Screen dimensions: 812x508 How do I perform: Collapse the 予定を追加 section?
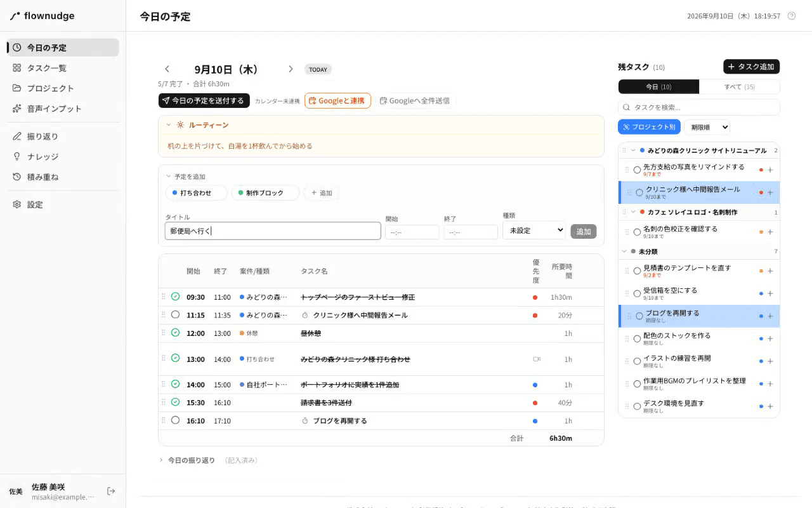pos(169,177)
